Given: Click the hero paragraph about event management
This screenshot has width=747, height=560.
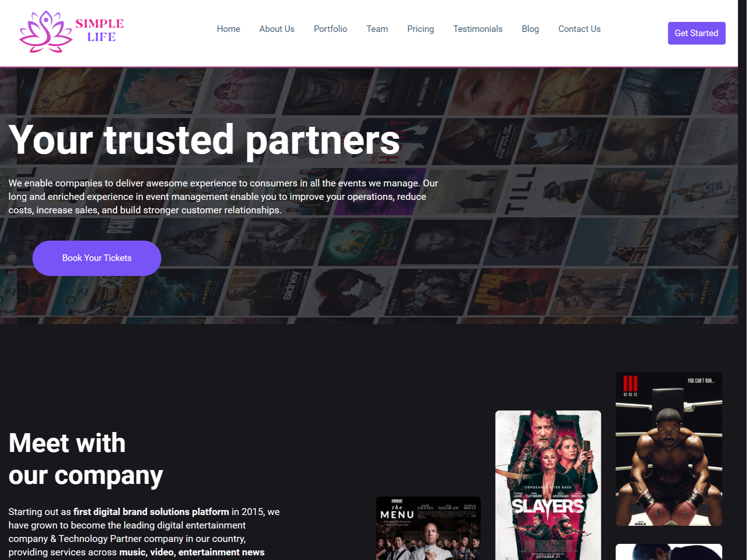Looking at the screenshot, I should (x=223, y=196).
